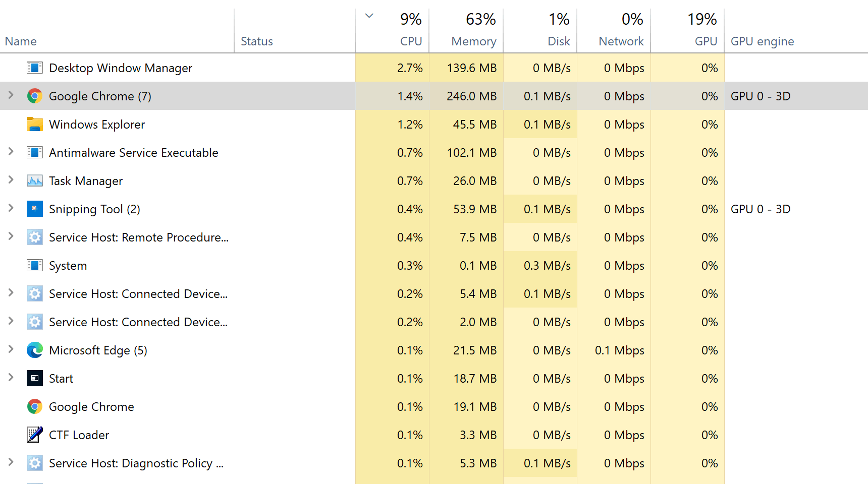
Task: Expand the Task Manager process row
Action: click(11, 179)
